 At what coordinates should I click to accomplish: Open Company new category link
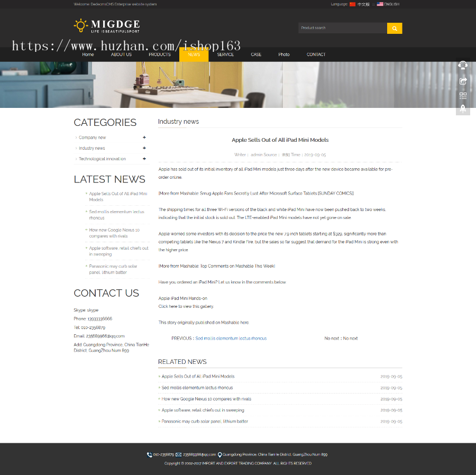(x=92, y=138)
